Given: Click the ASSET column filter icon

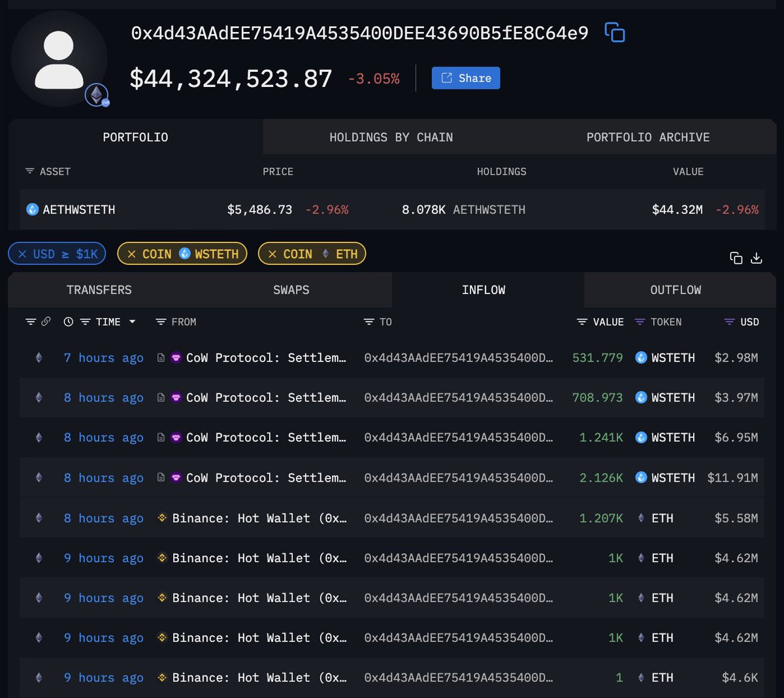Looking at the screenshot, I should 29,171.
